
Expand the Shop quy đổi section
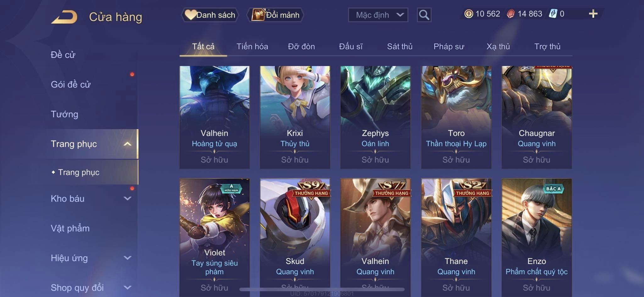(127, 287)
